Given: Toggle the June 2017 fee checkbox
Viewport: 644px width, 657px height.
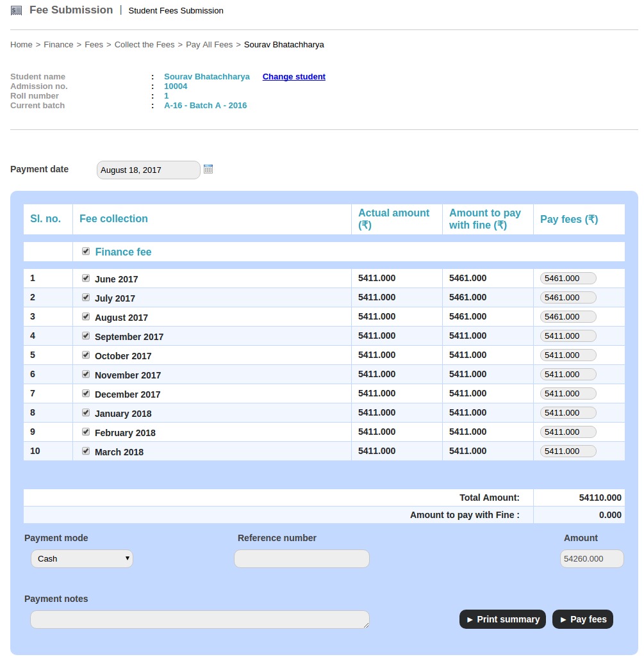Looking at the screenshot, I should [x=86, y=278].
